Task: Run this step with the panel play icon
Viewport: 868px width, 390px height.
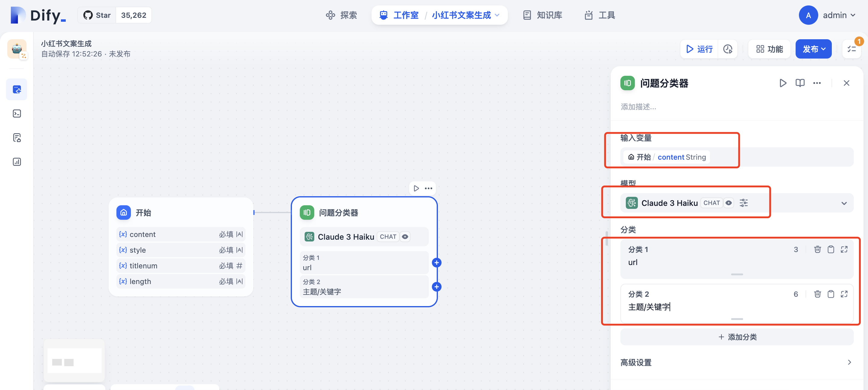Action: tap(783, 83)
